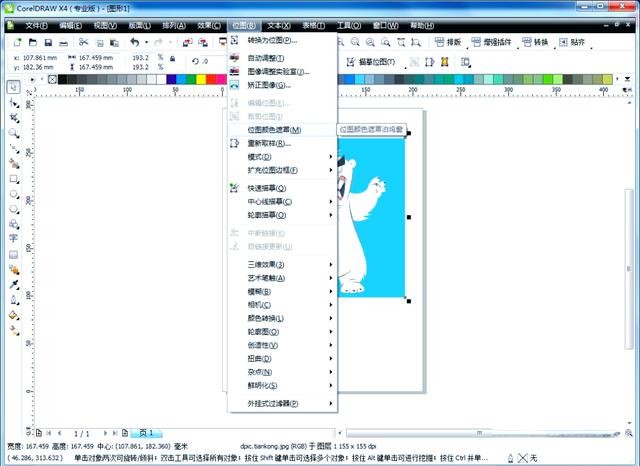Click the polar bear bitmap image
Image resolution: width=640 pixels, height=466 pixels.
pos(371,217)
